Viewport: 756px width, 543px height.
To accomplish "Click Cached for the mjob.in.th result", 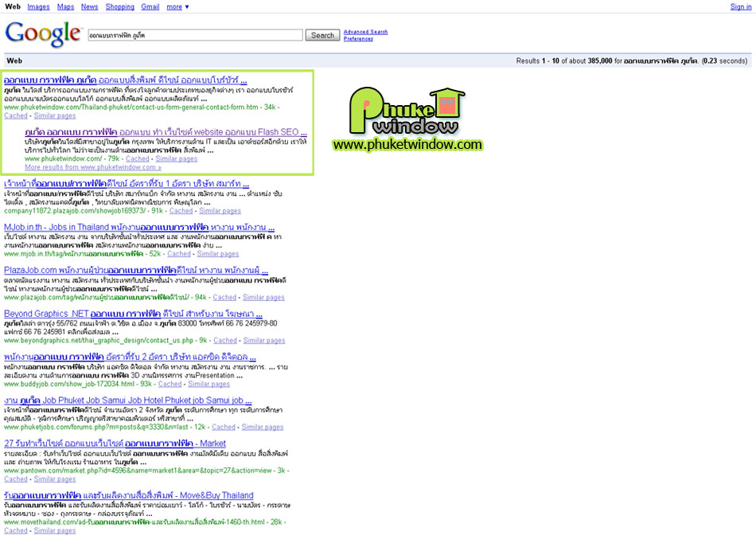I will 179,254.
